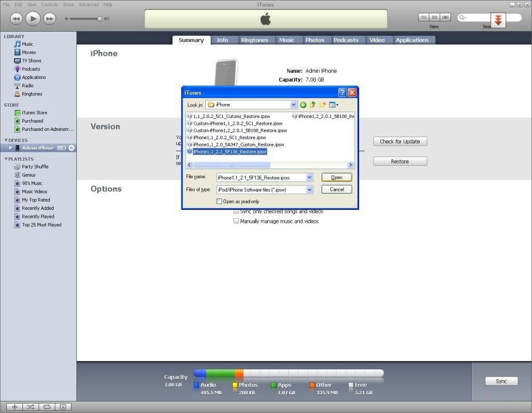Switch to the Podcasts tab
This screenshot has width=532, height=413.
tap(345, 40)
